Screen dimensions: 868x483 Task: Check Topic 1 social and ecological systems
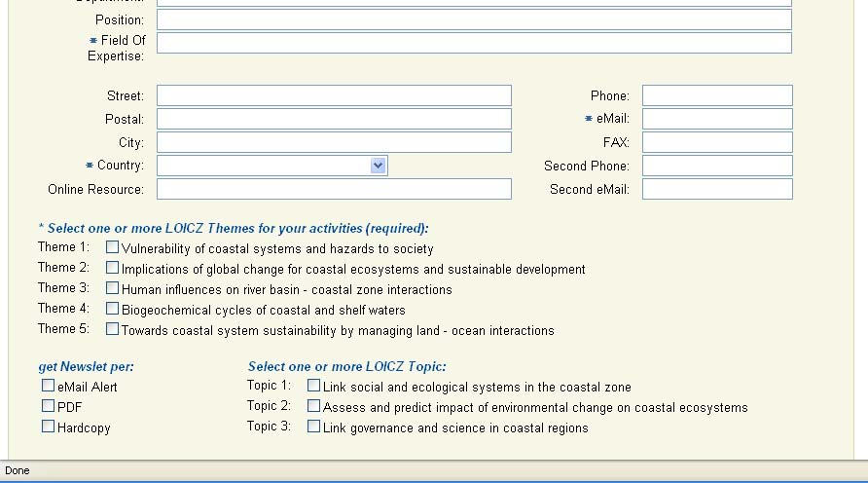(314, 386)
